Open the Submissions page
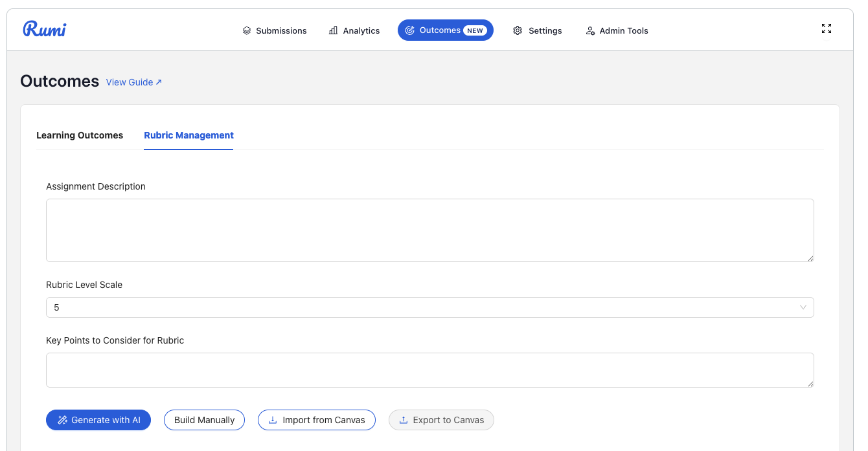The height and width of the screenshot is (451, 868). tap(275, 30)
